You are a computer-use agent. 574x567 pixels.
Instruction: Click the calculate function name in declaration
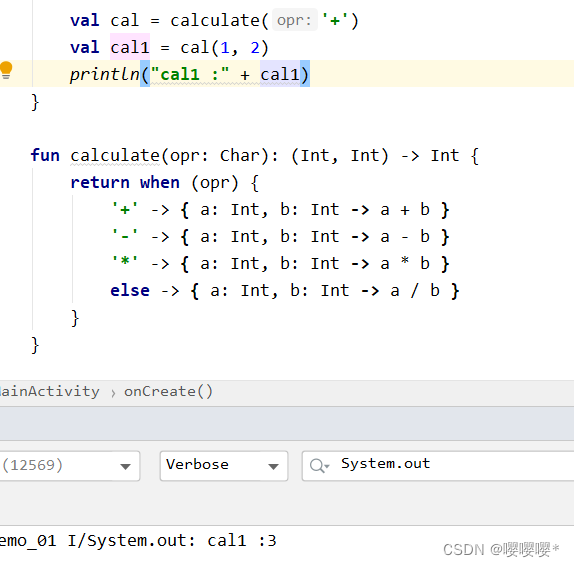coord(115,156)
